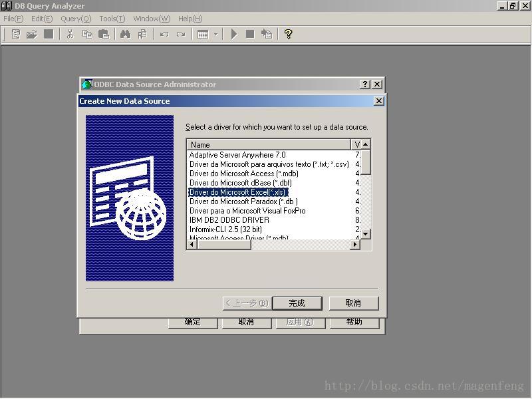This screenshot has height=399, width=532.
Task: Click the driver list scroll up arrow
Action: [x=365, y=144]
